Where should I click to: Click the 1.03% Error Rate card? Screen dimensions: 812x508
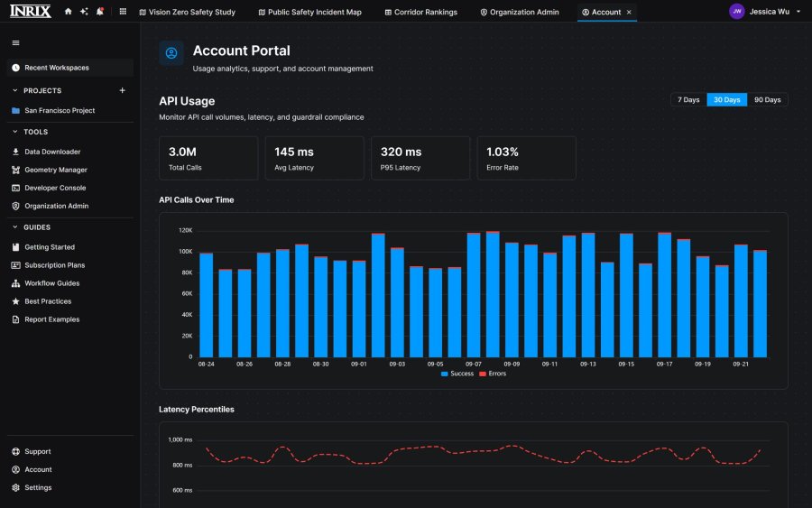pyautogui.click(x=526, y=159)
